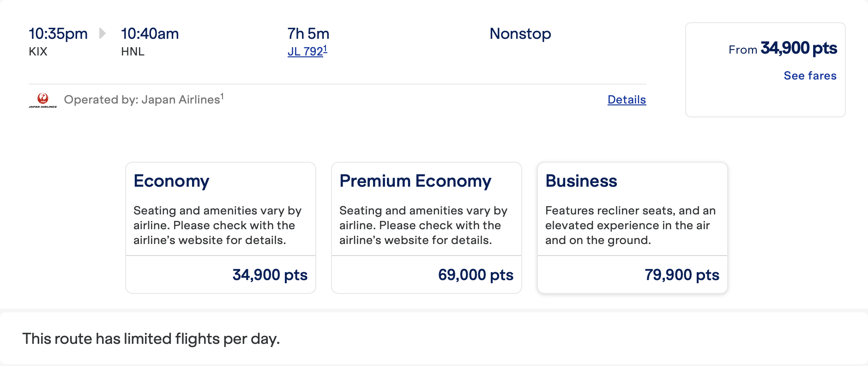Screen dimensions: 868x366
Task: Click See fares
Action: tap(810, 75)
